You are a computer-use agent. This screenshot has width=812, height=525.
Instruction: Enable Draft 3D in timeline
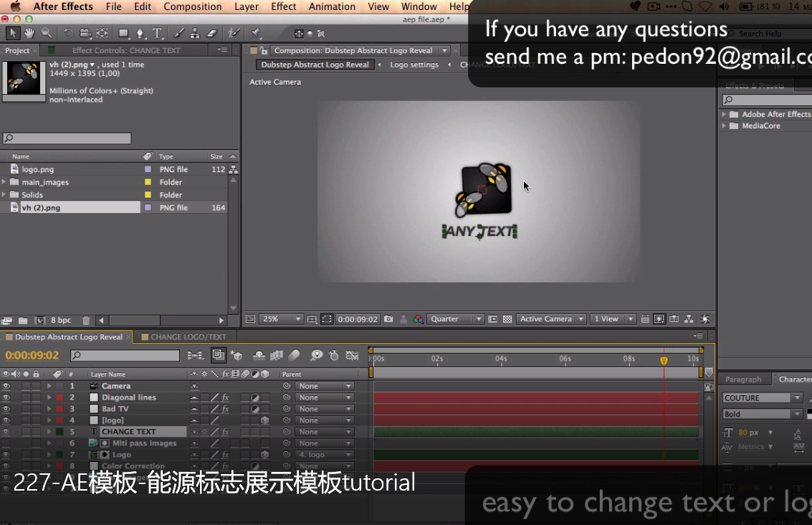236,355
